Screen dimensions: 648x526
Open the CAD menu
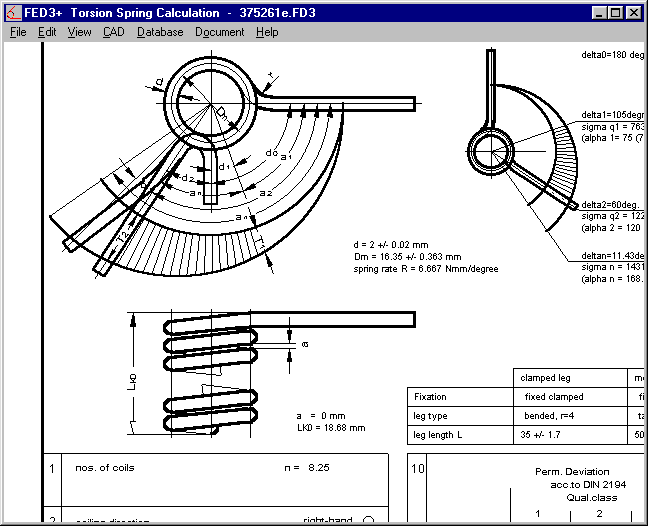pos(113,32)
